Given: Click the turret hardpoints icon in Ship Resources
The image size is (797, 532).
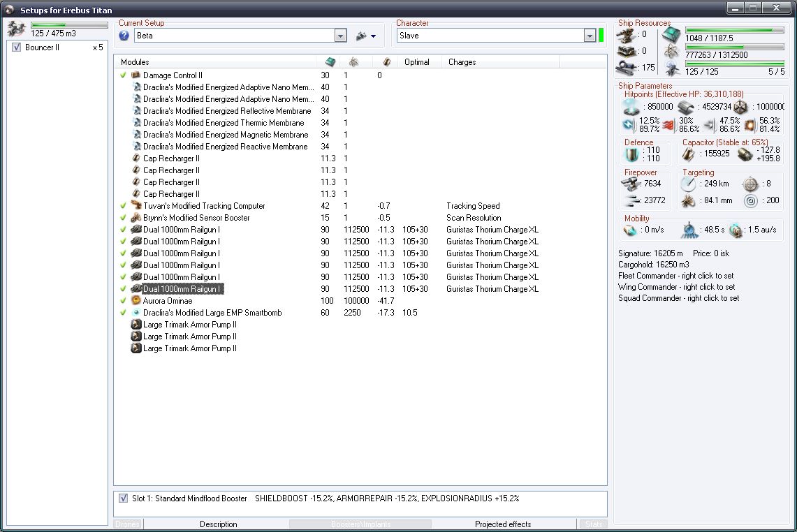Looking at the screenshot, I should tap(626, 35).
